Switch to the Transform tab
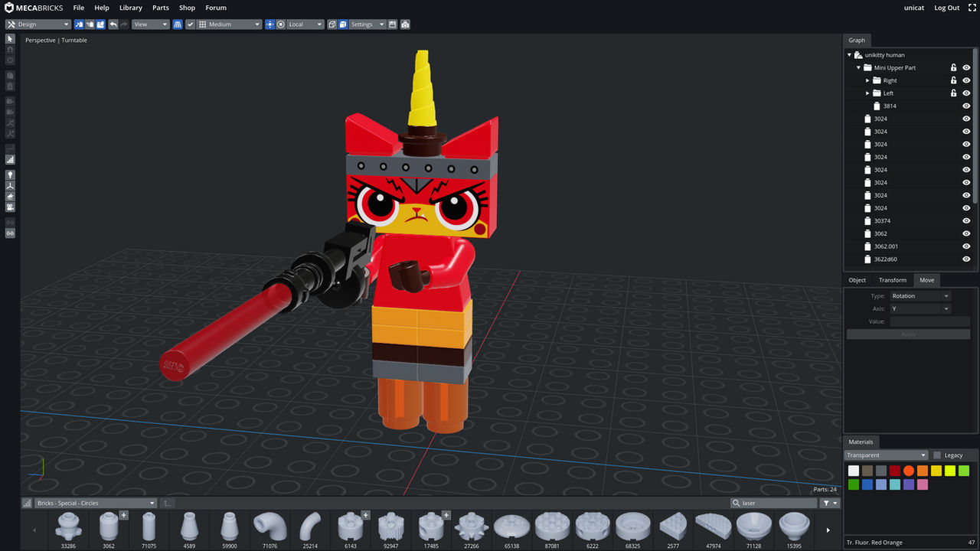 click(x=892, y=279)
